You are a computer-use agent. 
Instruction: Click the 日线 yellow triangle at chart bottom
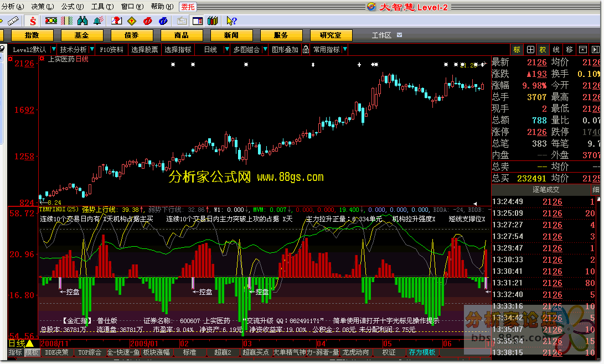point(30,343)
